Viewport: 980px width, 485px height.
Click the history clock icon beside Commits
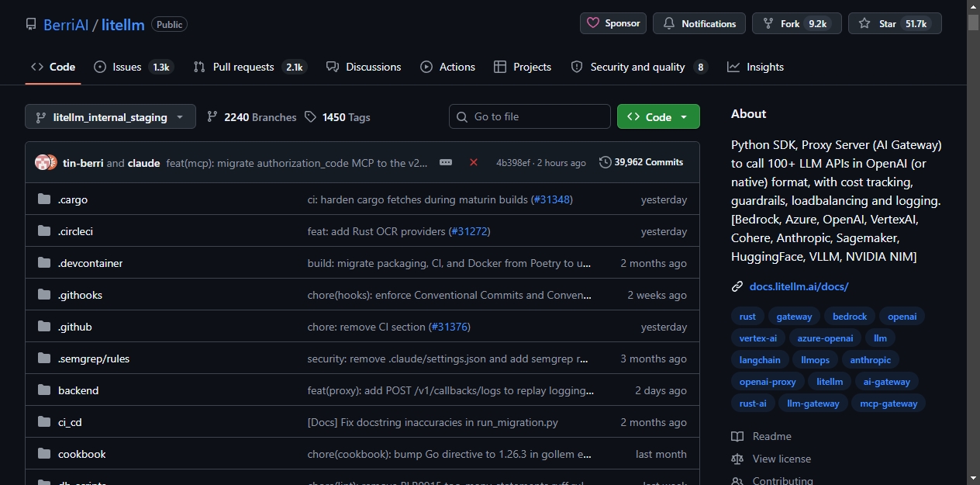[605, 162]
